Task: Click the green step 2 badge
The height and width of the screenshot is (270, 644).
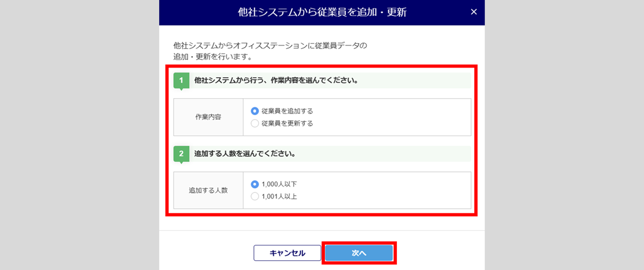Action: pos(181,154)
